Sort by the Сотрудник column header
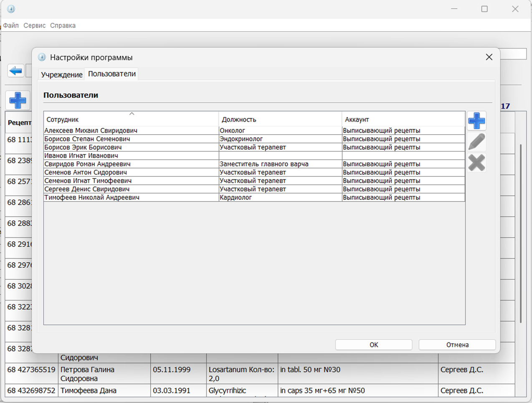Image resolution: width=532 pixels, height=403 pixels. 131,119
